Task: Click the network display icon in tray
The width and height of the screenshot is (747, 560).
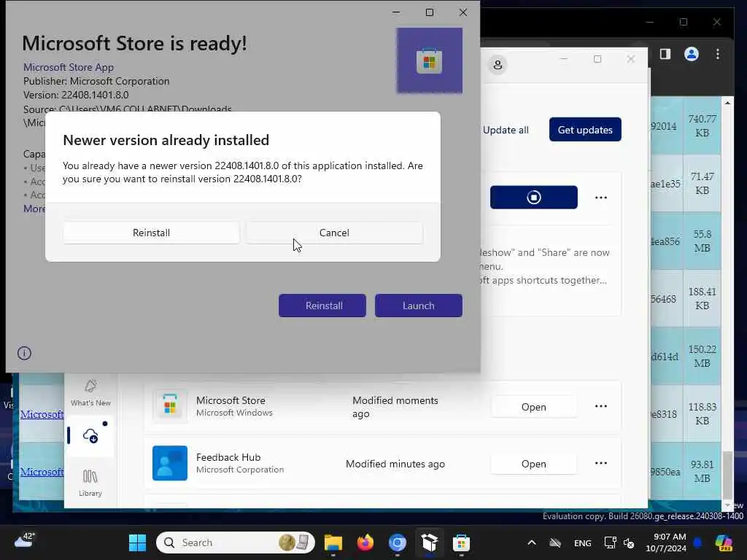Action: [610, 542]
